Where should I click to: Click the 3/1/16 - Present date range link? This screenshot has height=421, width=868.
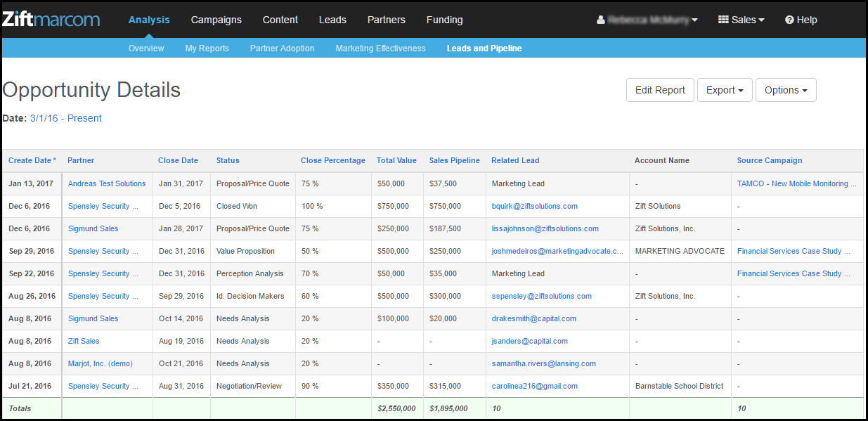66,118
